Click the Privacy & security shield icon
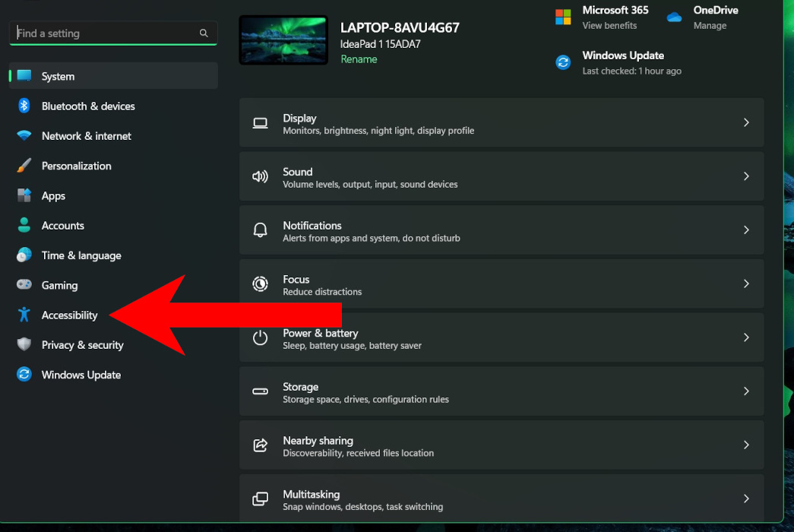The width and height of the screenshot is (794, 532). (23, 344)
